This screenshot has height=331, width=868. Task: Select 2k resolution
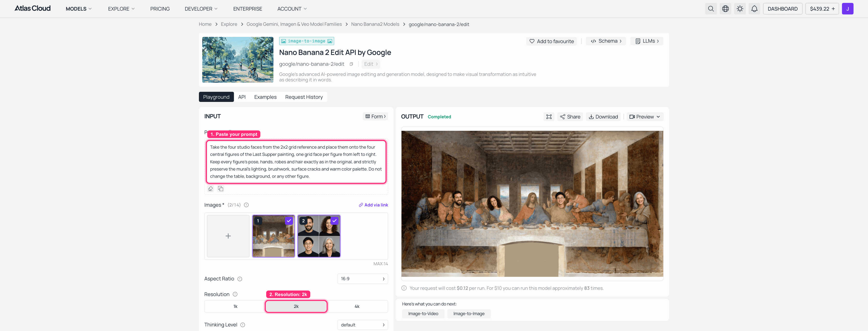[296, 306]
